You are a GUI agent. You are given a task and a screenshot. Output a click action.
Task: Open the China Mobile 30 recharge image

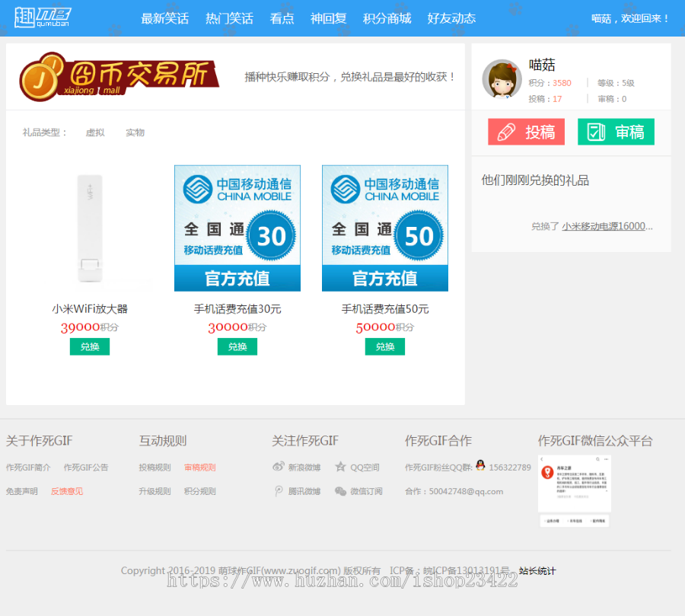coord(237,228)
